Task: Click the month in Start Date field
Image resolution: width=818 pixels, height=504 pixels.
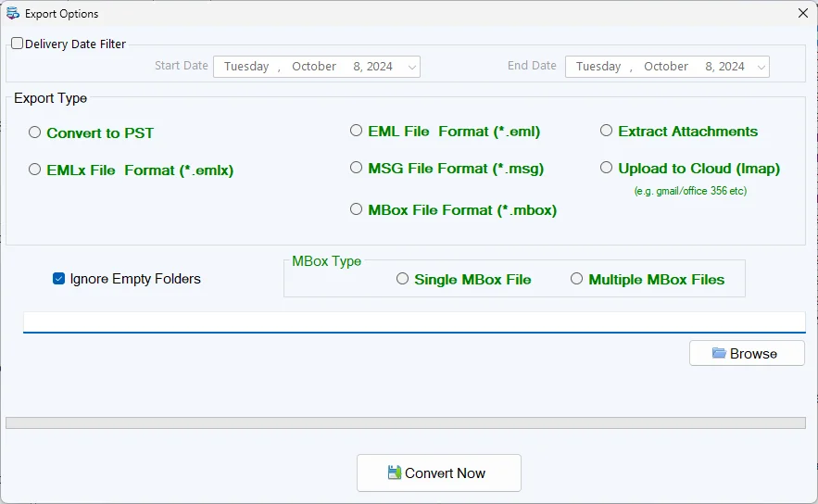Action: (314, 67)
